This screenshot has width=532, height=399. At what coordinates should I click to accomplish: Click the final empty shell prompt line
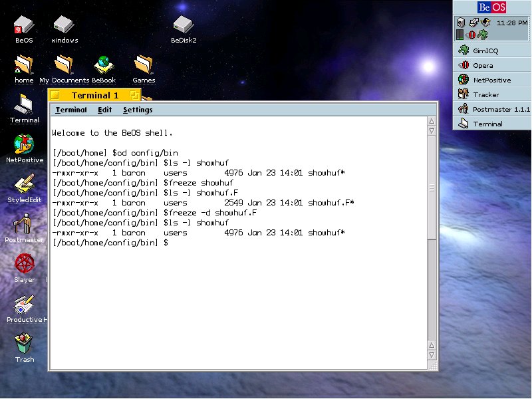pyautogui.click(x=110, y=243)
